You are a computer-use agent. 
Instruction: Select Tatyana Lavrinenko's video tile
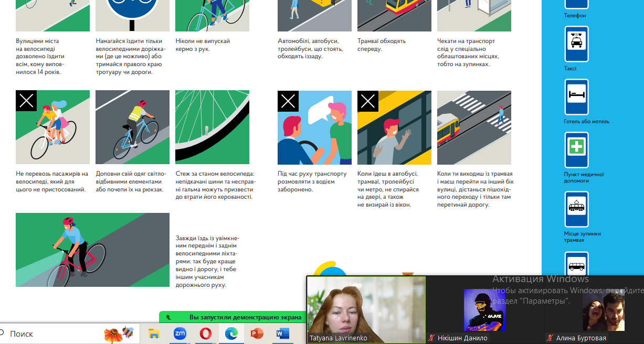(x=366, y=309)
